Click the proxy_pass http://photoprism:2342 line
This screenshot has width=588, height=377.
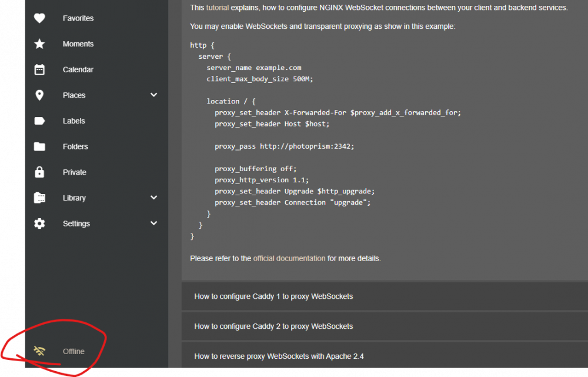point(284,146)
